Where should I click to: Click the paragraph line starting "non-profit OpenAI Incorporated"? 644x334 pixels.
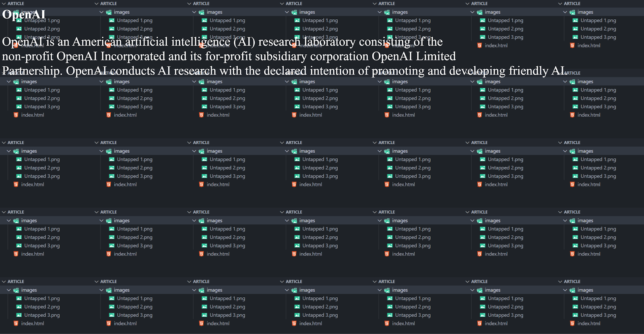pyautogui.click(x=229, y=56)
